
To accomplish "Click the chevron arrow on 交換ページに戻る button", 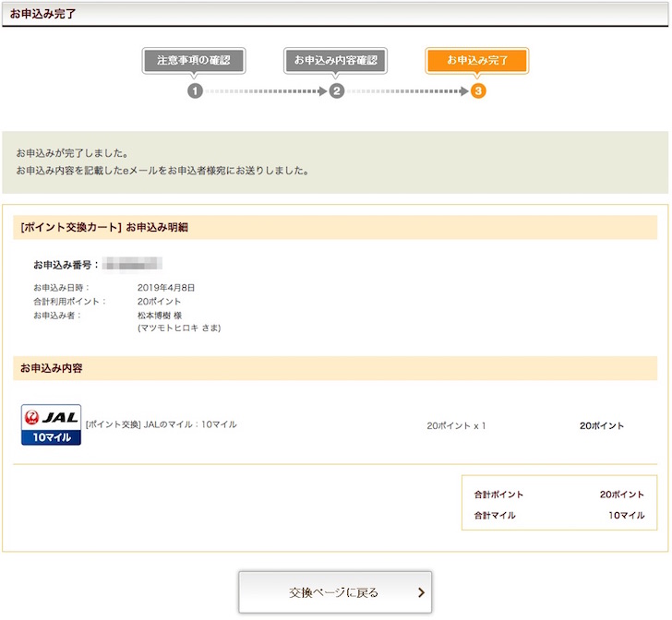I will (x=421, y=592).
